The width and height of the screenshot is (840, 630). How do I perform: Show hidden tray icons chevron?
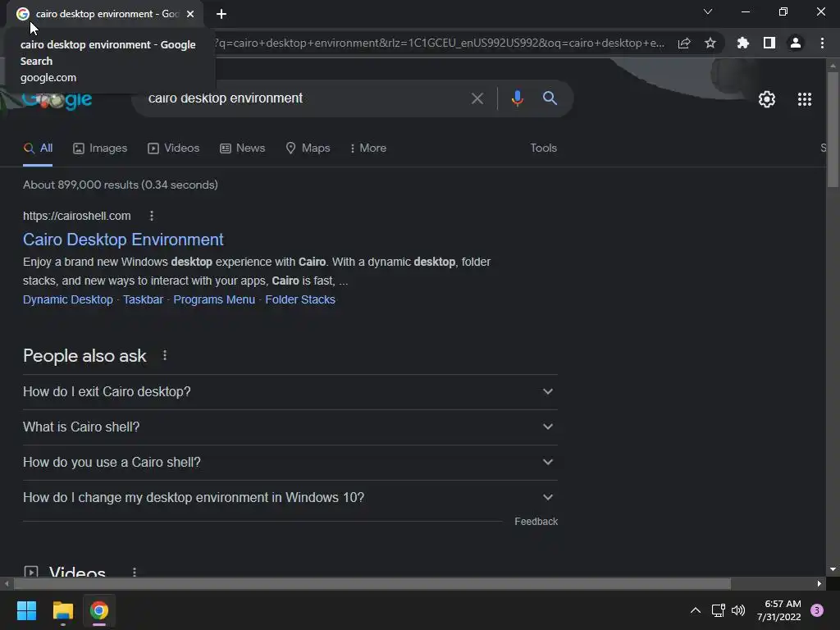(696, 610)
